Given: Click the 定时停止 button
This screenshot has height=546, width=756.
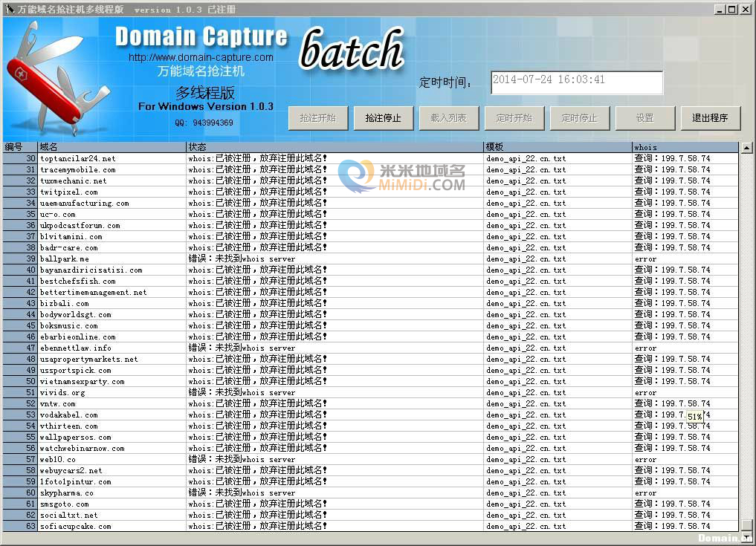Looking at the screenshot, I should pyautogui.click(x=580, y=118).
